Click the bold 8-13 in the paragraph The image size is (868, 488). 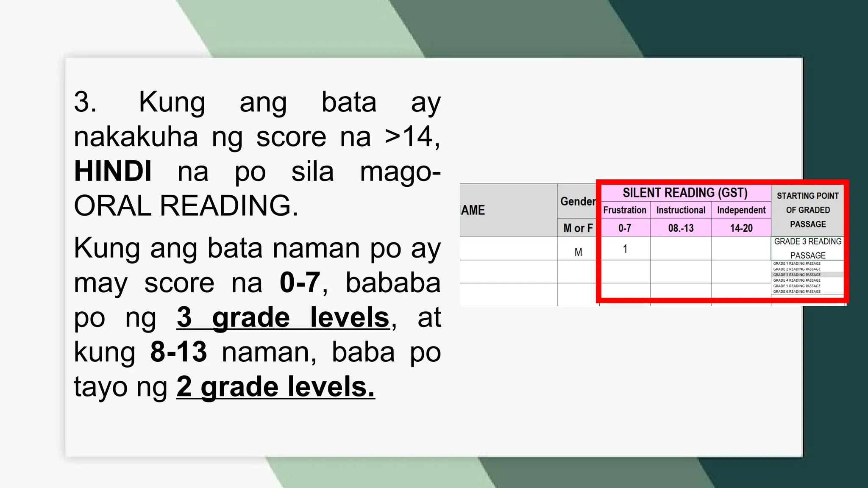tap(179, 352)
